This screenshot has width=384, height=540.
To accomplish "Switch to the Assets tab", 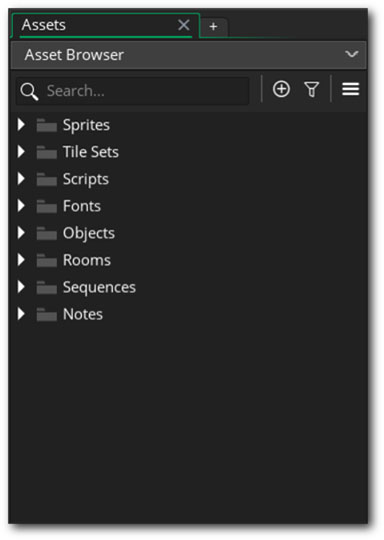I will click(x=44, y=25).
